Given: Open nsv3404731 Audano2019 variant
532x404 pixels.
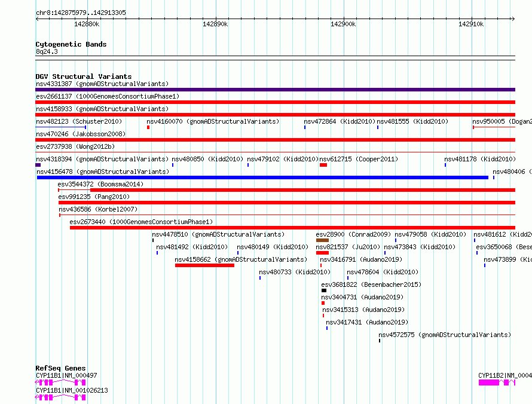Looking at the screenshot, I should 362,297.
